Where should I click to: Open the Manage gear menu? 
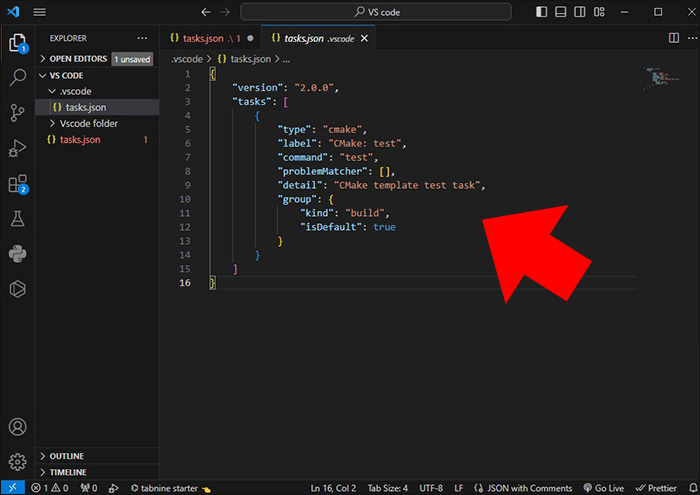(17, 462)
